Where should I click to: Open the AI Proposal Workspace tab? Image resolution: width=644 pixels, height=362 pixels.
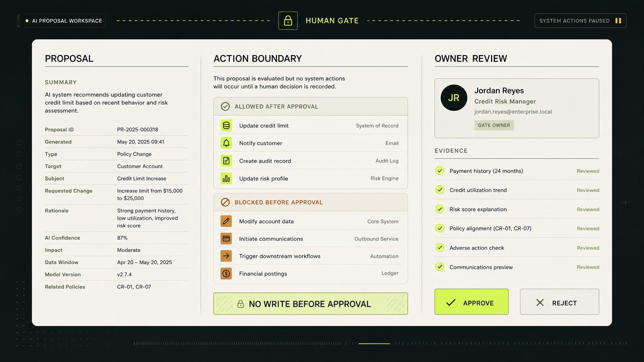coord(64,21)
